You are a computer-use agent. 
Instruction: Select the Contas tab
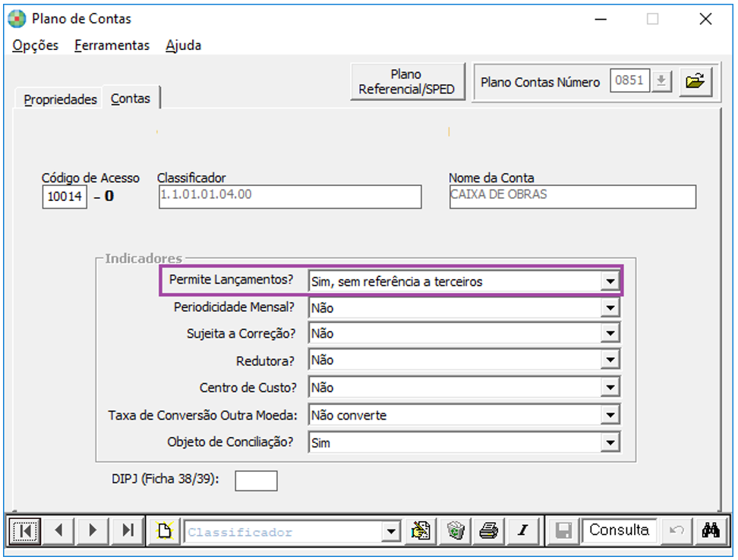click(131, 99)
